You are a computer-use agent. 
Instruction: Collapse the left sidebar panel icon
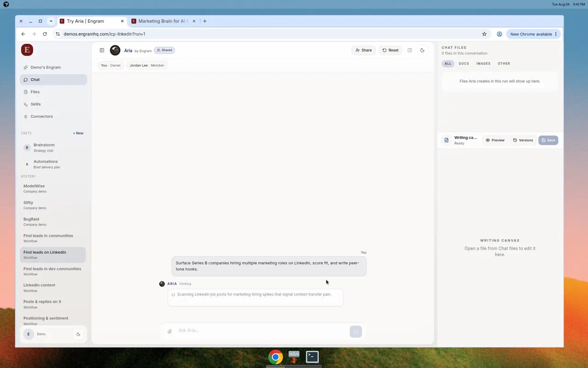coord(102,50)
